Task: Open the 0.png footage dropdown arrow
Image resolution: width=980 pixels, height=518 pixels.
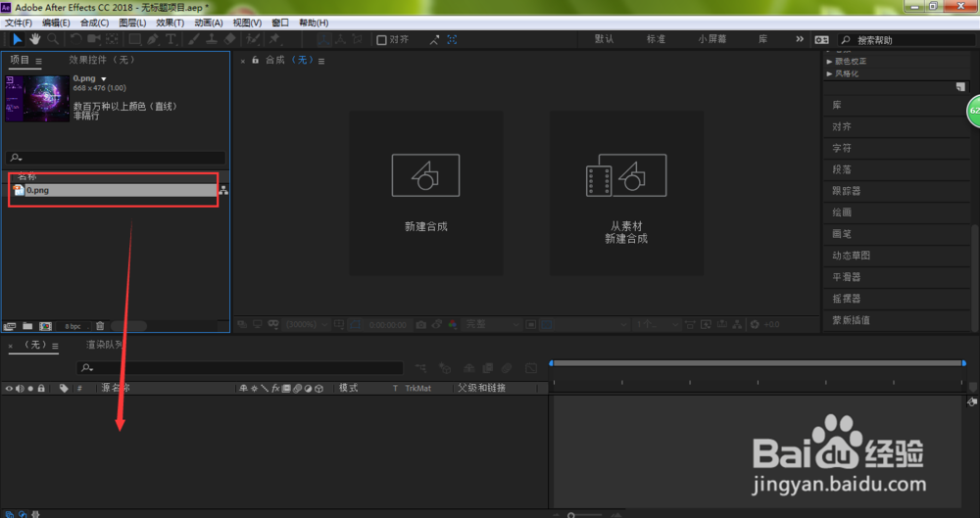Action: click(104, 79)
